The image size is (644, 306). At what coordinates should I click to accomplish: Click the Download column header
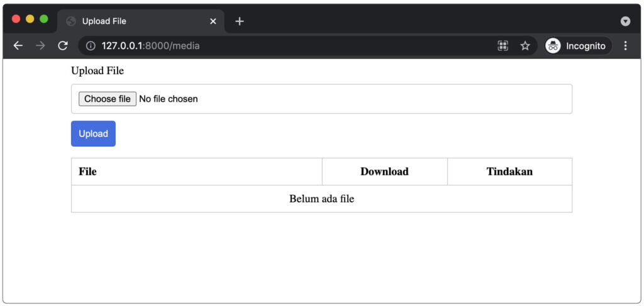pyautogui.click(x=384, y=172)
